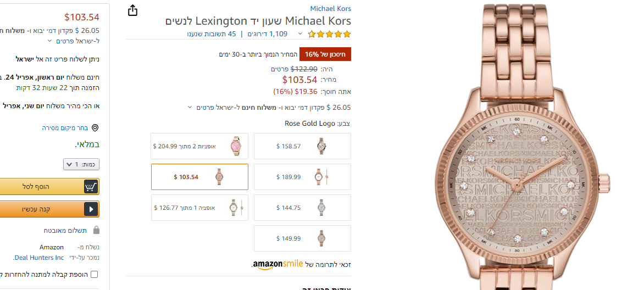Viewport: 644px width, 290px height.
Task: Expand the import fees deposit details chevron
Action: (190, 107)
